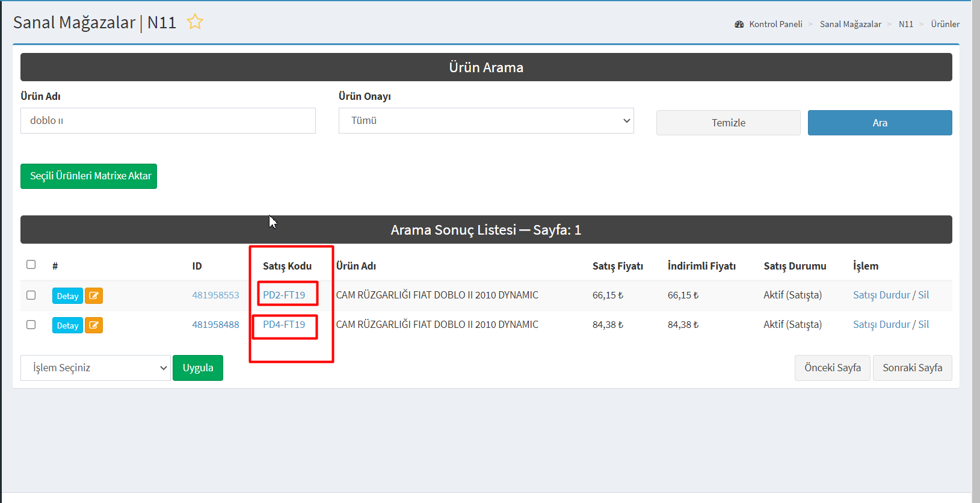The image size is (980, 503).
Task: Open the Ürün Onayı dropdown
Action: point(485,121)
